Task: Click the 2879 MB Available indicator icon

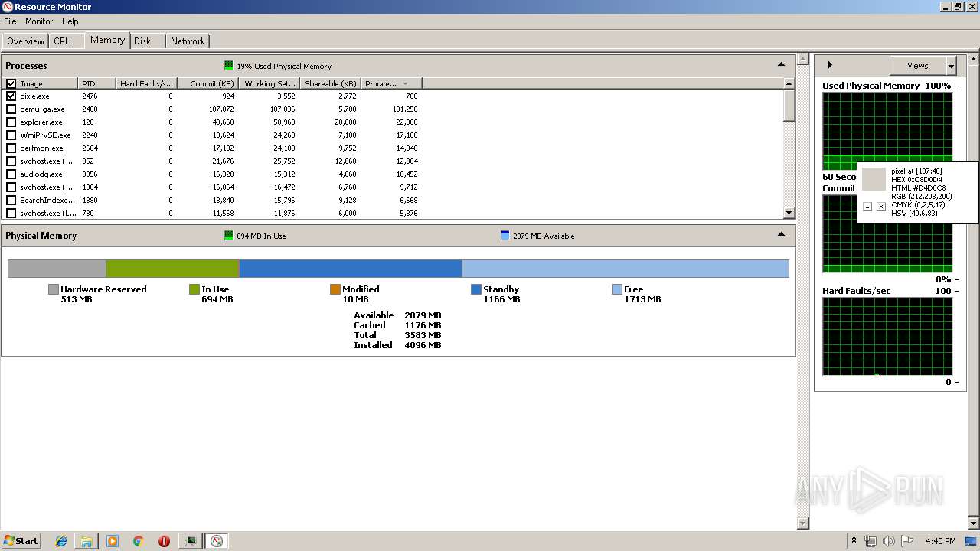Action: coord(505,236)
